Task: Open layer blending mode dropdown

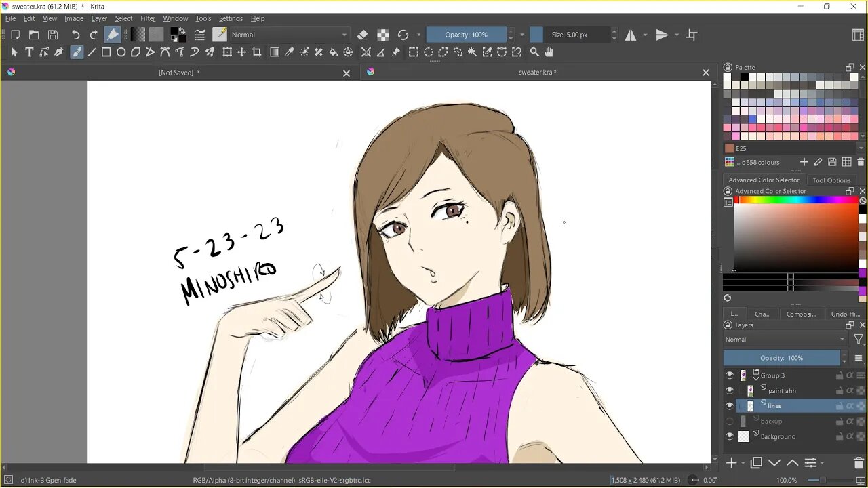Action: coord(785,340)
